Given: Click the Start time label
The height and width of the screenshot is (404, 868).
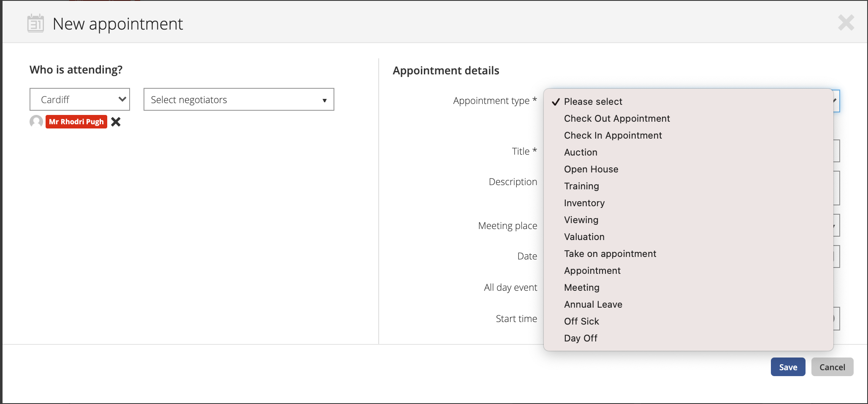Looking at the screenshot, I should [x=516, y=319].
